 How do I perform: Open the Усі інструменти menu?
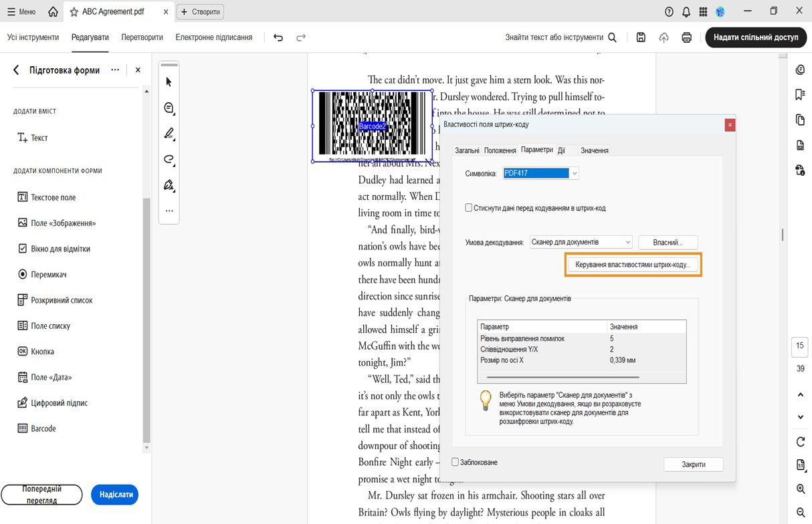pyautogui.click(x=33, y=37)
